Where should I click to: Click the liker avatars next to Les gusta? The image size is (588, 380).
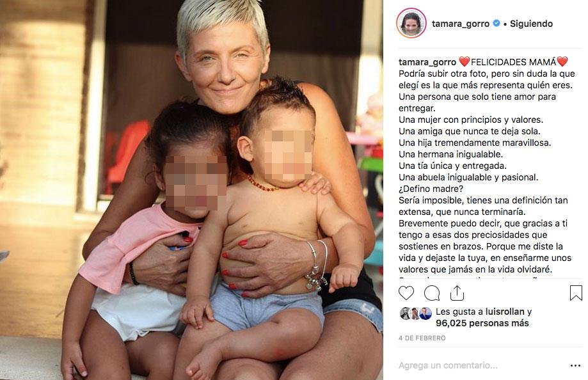click(x=415, y=313)
